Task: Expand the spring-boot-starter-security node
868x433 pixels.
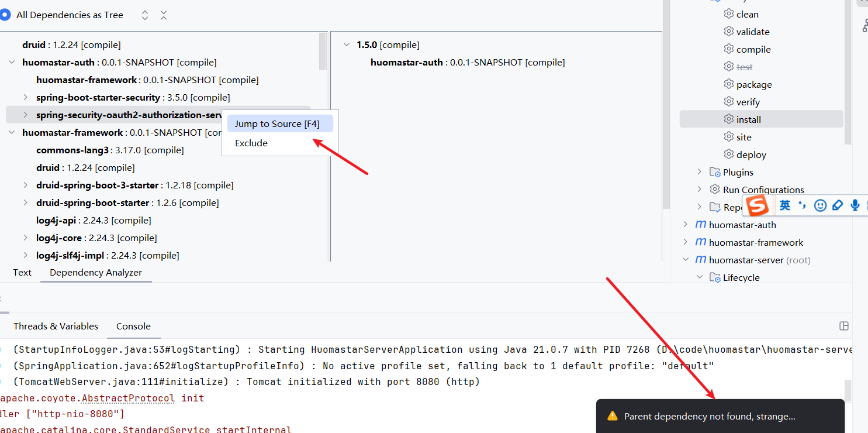Action: click(x=25, y=97)
